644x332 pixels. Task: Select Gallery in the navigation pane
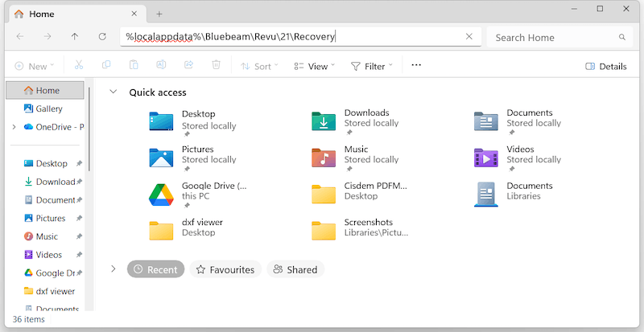(48, 109)
